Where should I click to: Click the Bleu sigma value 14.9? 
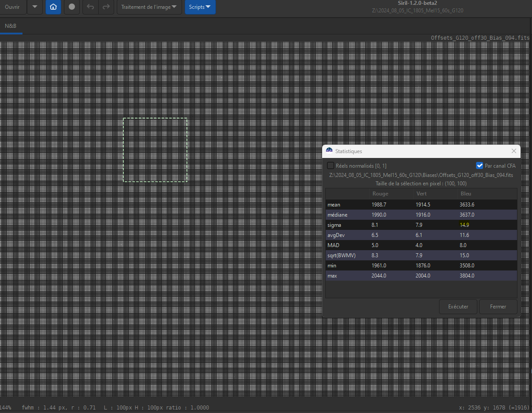point(464,225)
